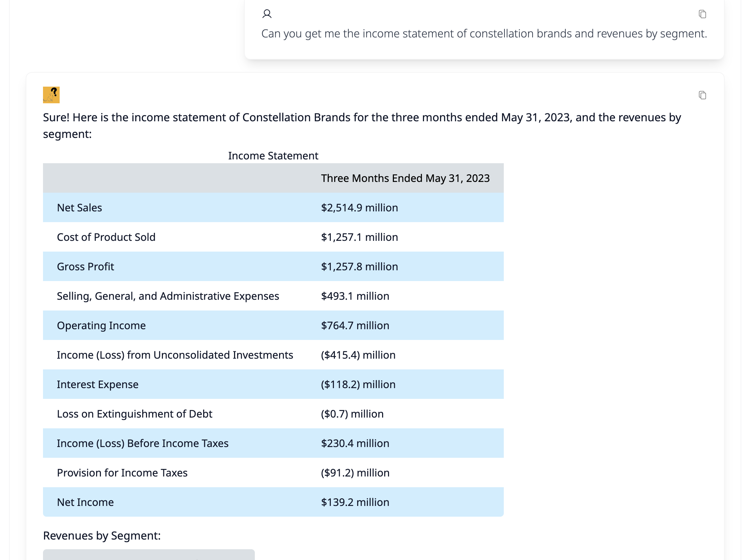Select the '$1,257.8 million' value
751x560 pixels.
point(360,266)
